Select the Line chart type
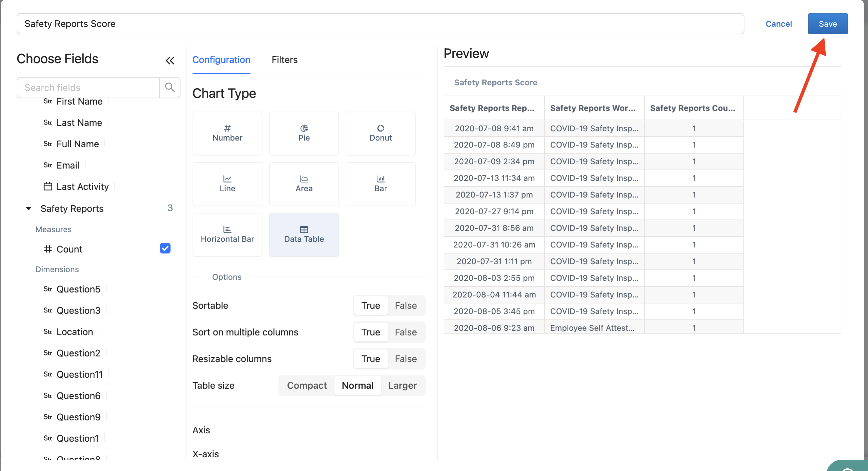 (227, 184)
